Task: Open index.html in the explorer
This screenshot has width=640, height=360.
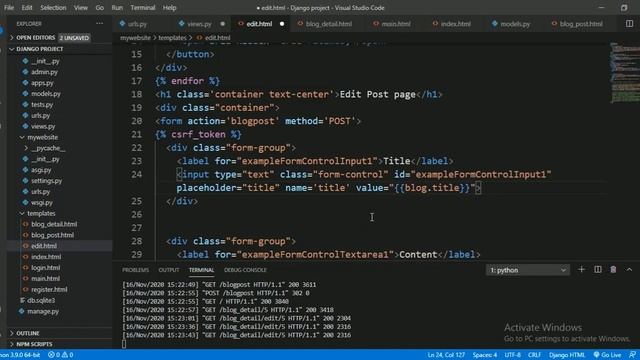Action: coord(46,257)
